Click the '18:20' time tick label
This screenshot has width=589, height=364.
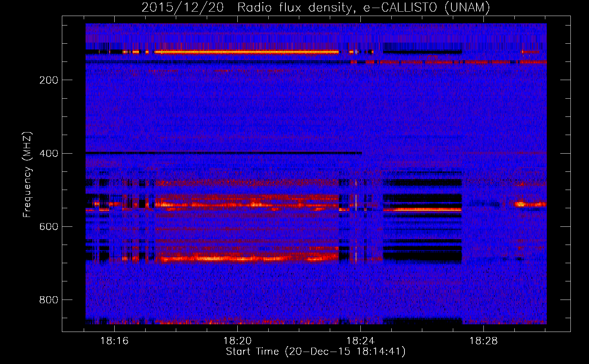pyautogui.click(x=237, y=341)
